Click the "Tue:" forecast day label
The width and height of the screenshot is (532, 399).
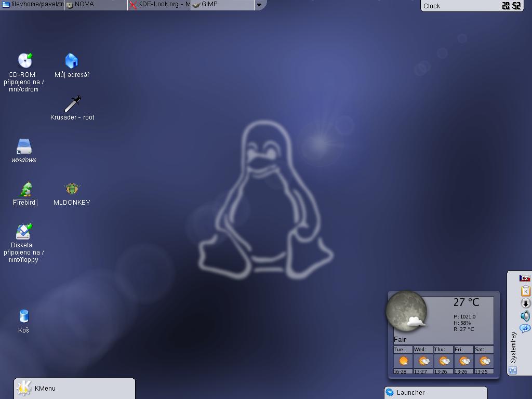pyautogui.click(x=399, y=350)
